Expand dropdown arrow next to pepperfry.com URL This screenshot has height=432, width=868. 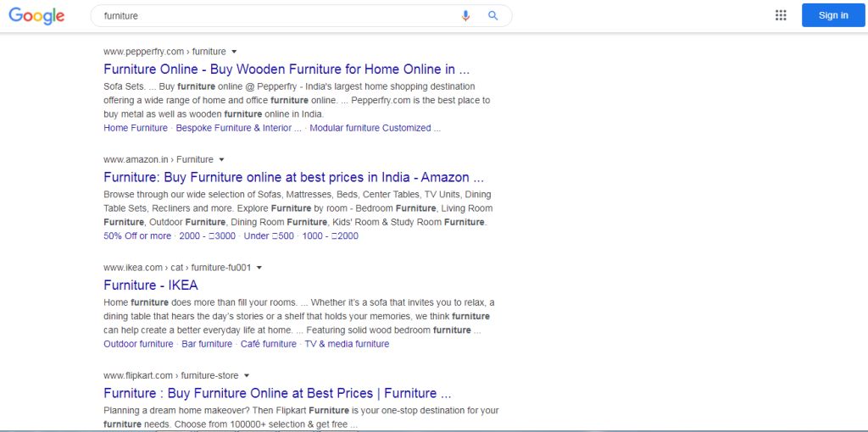pos(235,52)
